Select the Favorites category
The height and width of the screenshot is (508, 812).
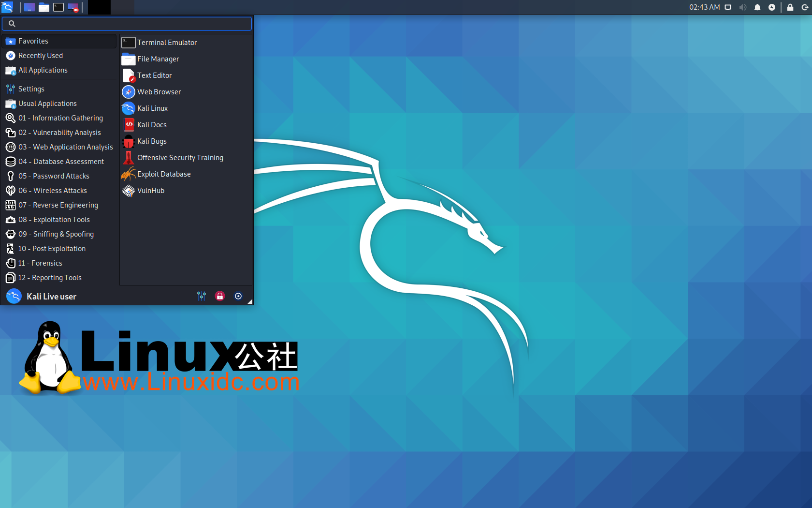(x=59, y=41)
